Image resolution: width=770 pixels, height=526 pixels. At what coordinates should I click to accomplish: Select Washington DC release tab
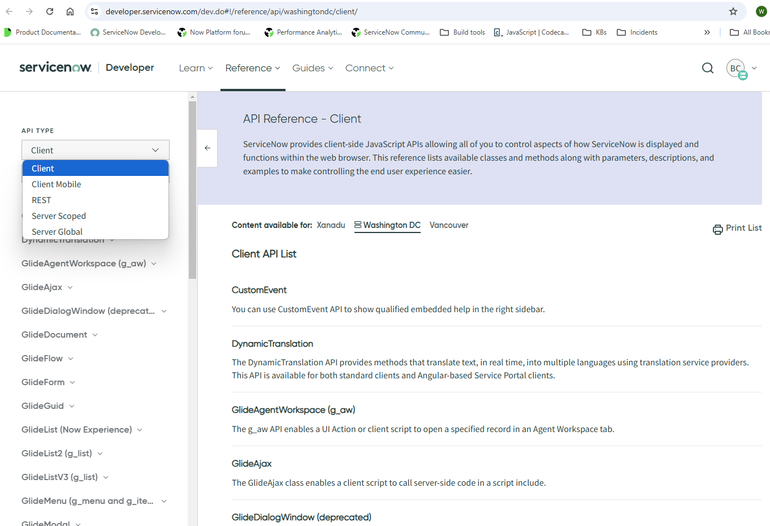tap(387, 225)
